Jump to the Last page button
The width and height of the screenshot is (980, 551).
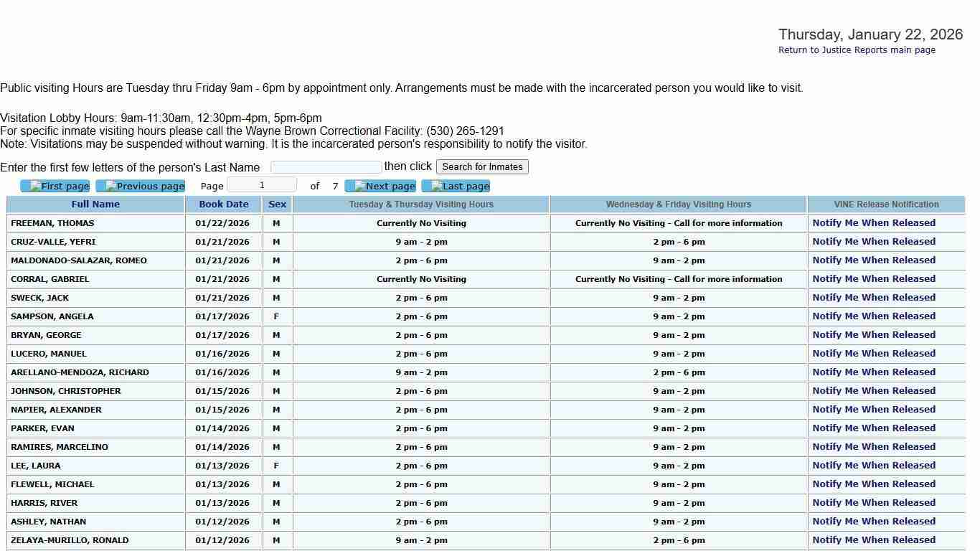456,187
